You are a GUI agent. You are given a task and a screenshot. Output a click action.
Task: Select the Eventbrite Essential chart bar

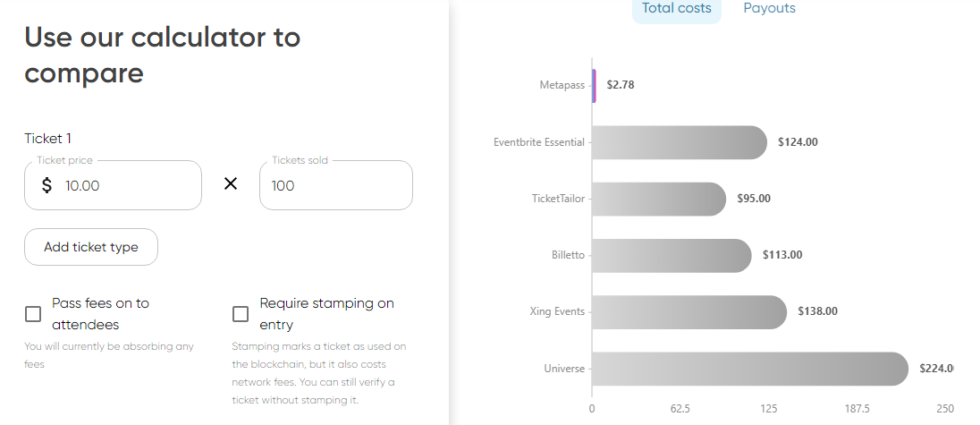tap(679, 142)
